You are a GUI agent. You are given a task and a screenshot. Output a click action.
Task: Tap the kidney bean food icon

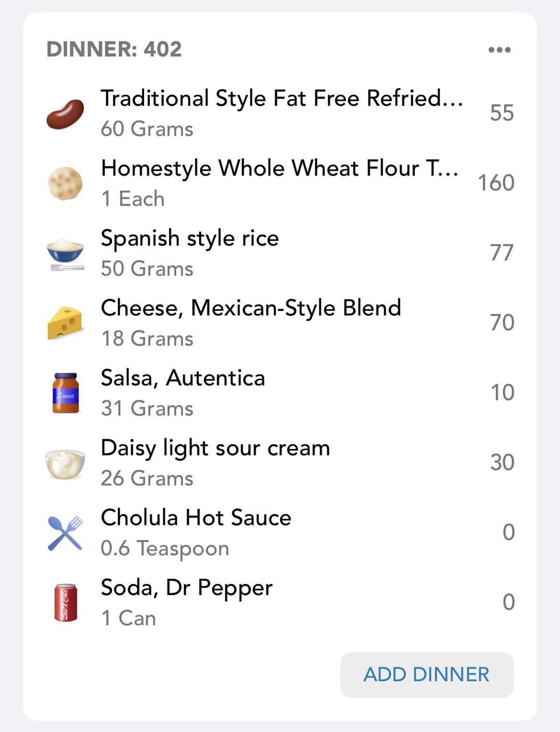tap(65, 114)
